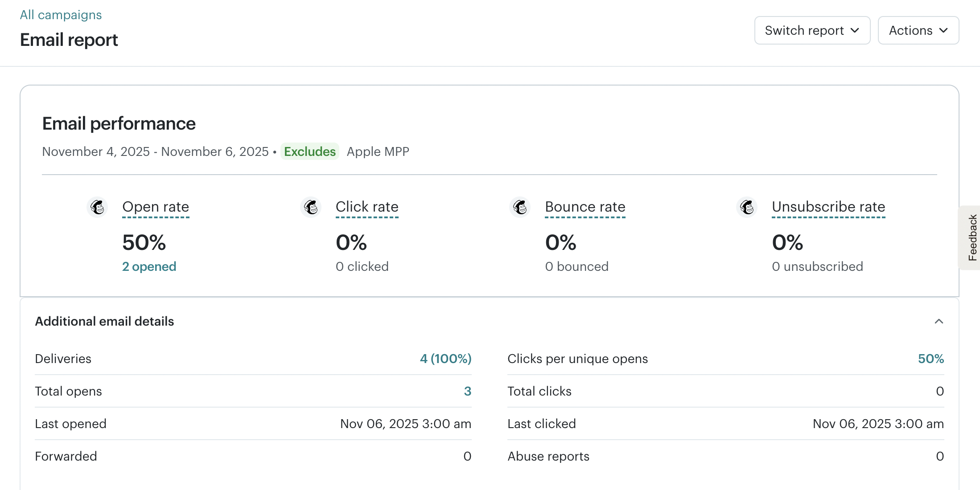Image resolution: width=980 pixels, height=490 pixels.
Task: Click the Click rate metric label
Action: pos(367,207)
